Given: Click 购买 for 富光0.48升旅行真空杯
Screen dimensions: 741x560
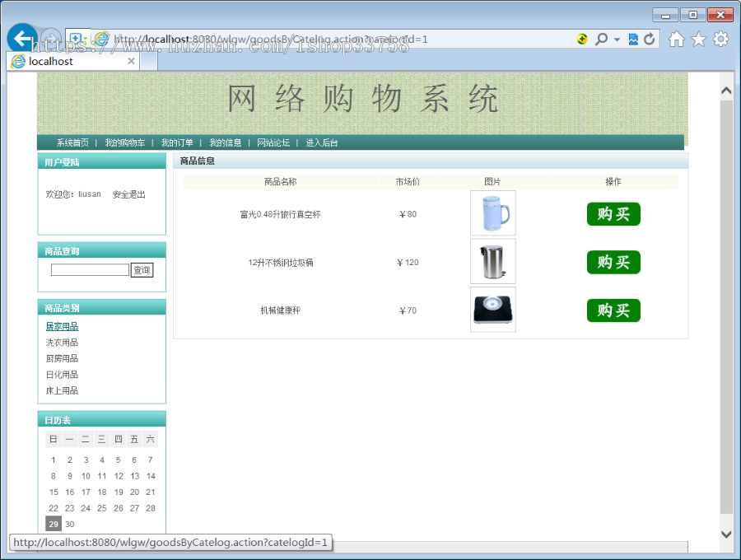Looking at the screenshot, I should [613, 213].
